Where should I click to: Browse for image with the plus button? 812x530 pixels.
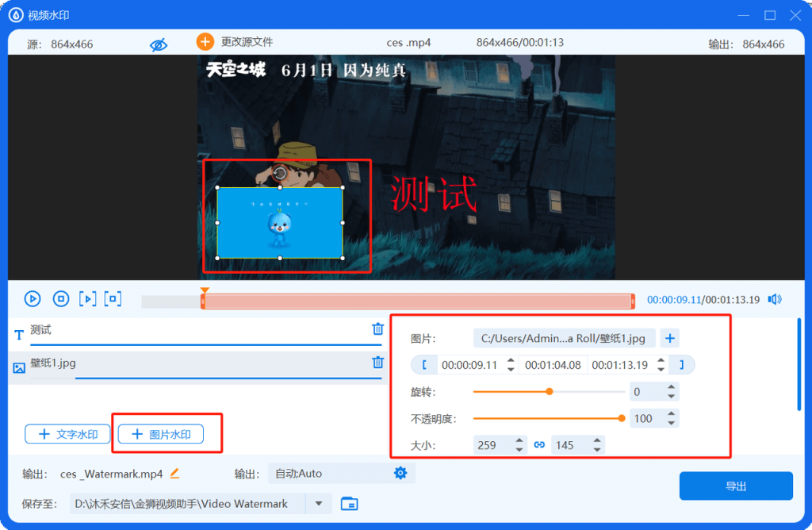pyautogui.click(x=669, y=338)
